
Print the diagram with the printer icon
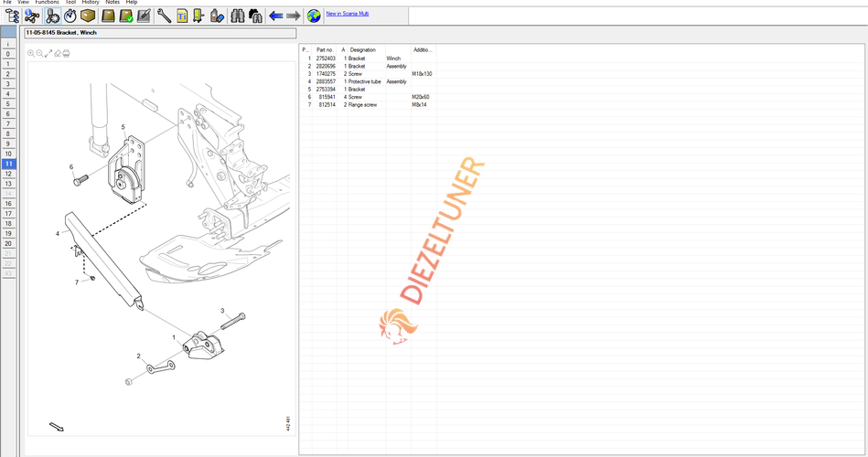click(x=67, y=54)
